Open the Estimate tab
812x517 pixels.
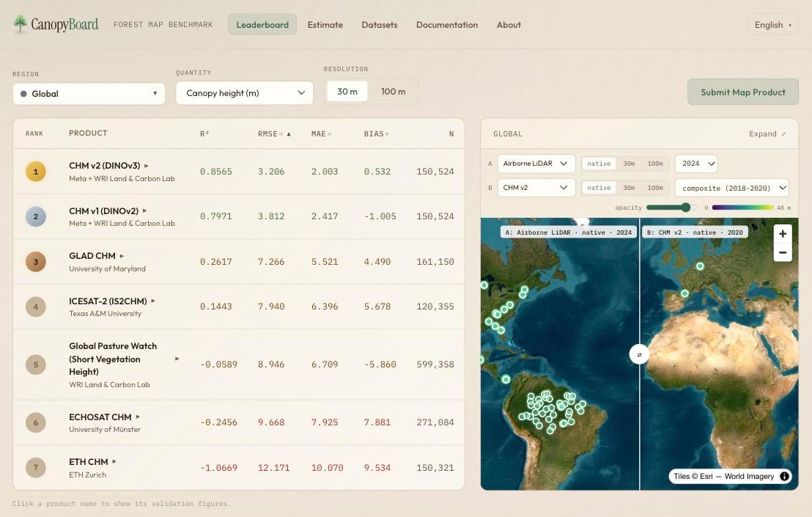(325, 24)
